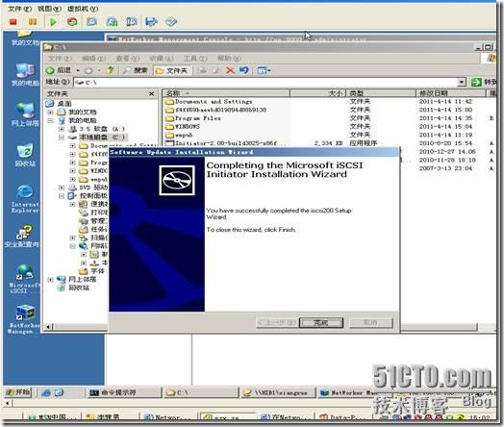This screenshot has width=504, height=427.
Task: Switch to C:\ taskbar item
Action: pos(201,392)
